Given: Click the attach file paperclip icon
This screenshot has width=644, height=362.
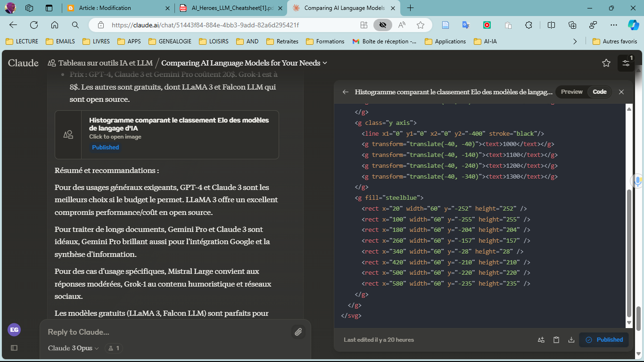Looking at the screenshot, I should click(298, 332).
